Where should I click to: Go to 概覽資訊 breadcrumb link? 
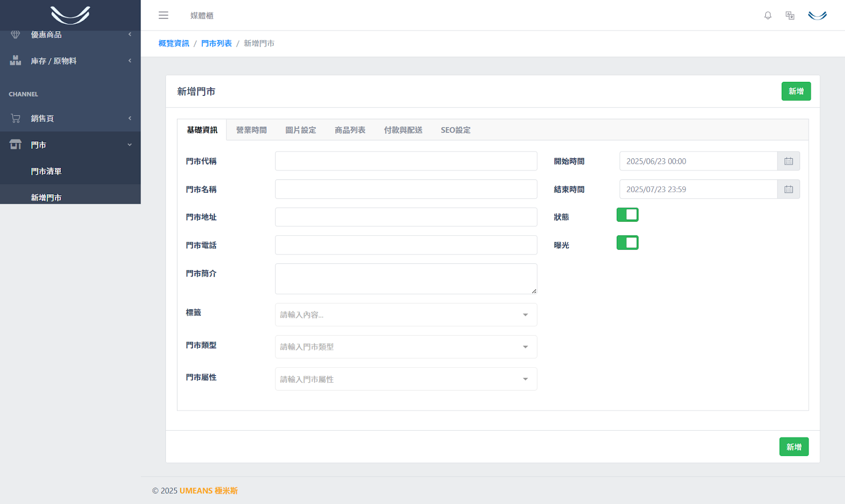tap(174, 43)
